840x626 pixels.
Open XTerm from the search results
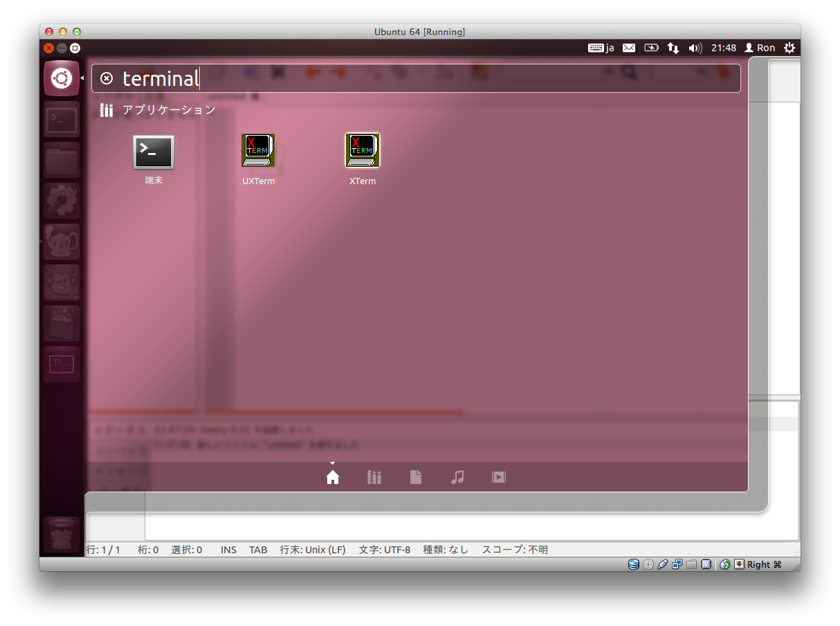(x=363, y=151)
